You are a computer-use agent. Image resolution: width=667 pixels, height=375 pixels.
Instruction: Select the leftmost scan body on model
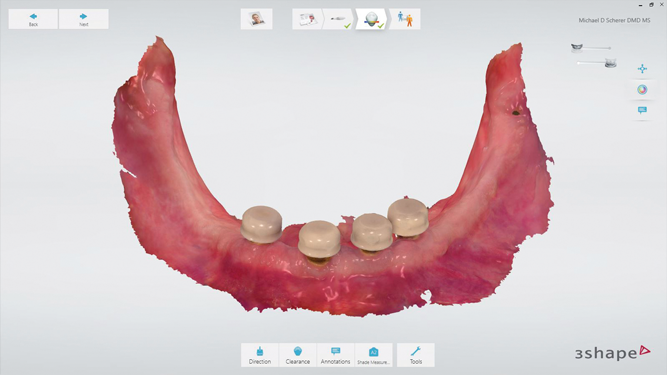pos(261,224)
